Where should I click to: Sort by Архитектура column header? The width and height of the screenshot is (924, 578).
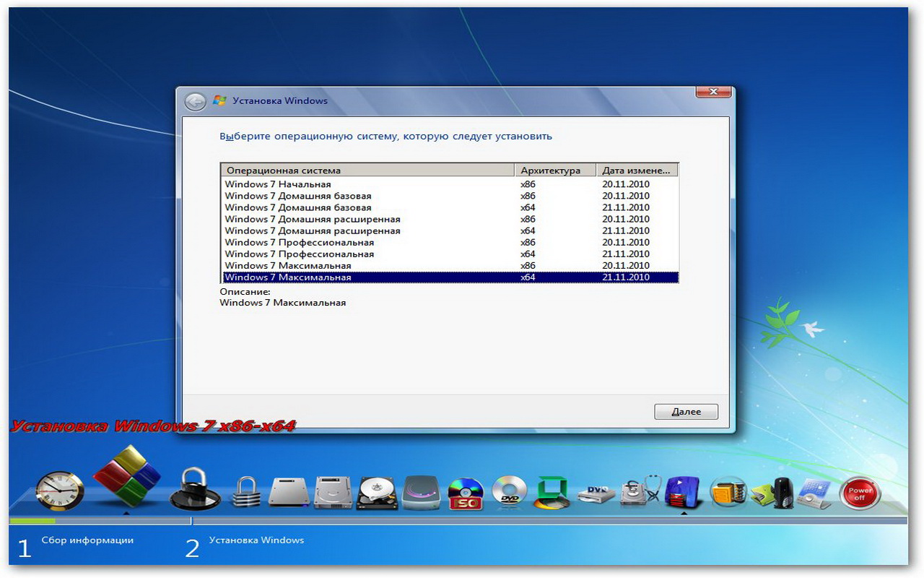point(556,171)
